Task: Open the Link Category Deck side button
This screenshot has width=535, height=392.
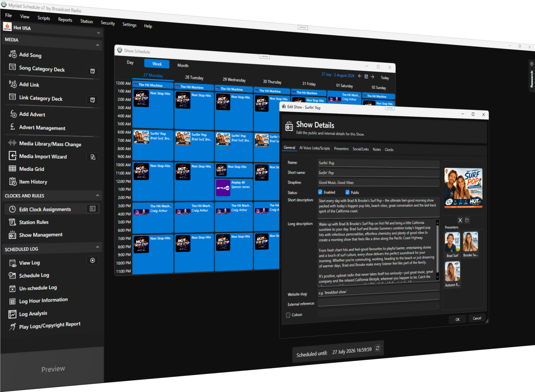Action: pos(93,100)
